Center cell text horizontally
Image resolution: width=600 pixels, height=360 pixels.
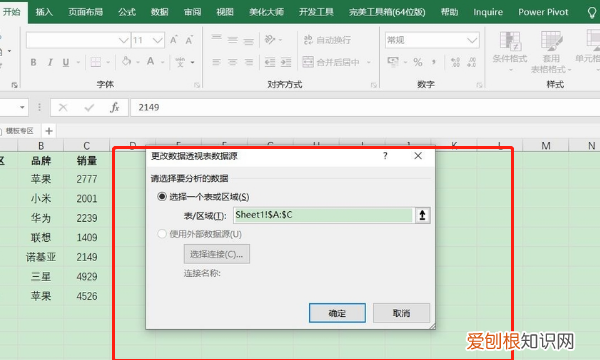(x=233, y=62)
